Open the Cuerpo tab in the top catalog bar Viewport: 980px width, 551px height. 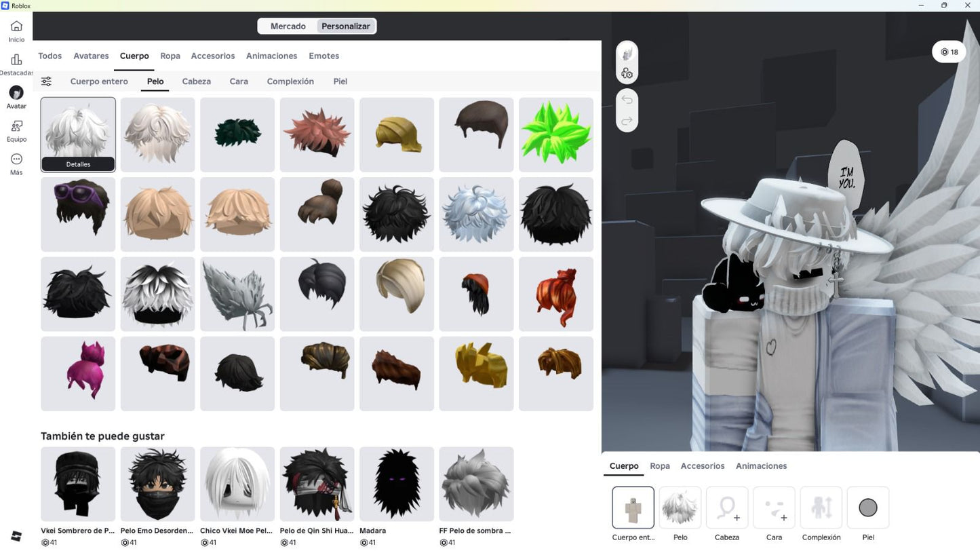coord(134,56)
